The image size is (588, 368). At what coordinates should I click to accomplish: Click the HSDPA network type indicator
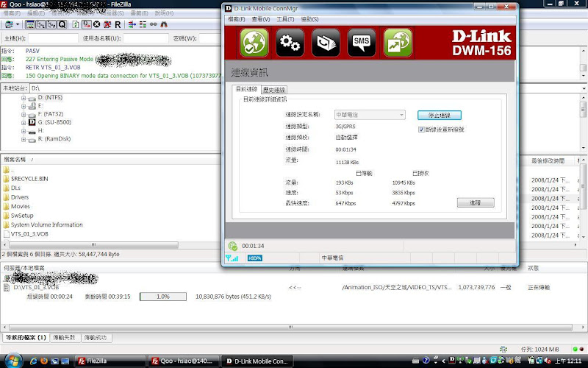click(255, 258)
